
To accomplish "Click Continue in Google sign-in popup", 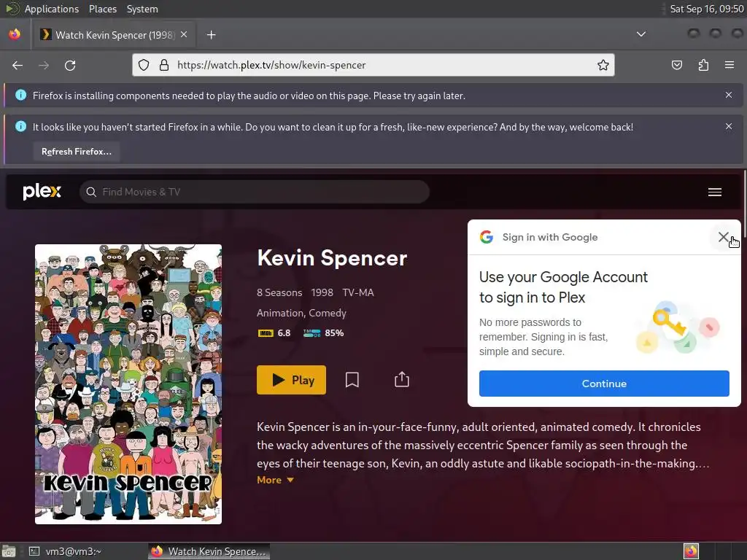I will point(604,384).
